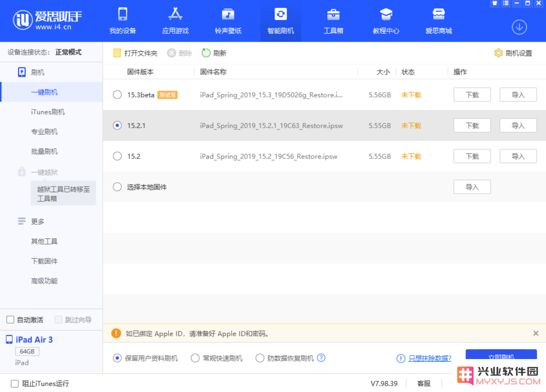Screen dimensions: 546x392
Task: Enable 自动激活 checkbox
Action: (11, 320)
